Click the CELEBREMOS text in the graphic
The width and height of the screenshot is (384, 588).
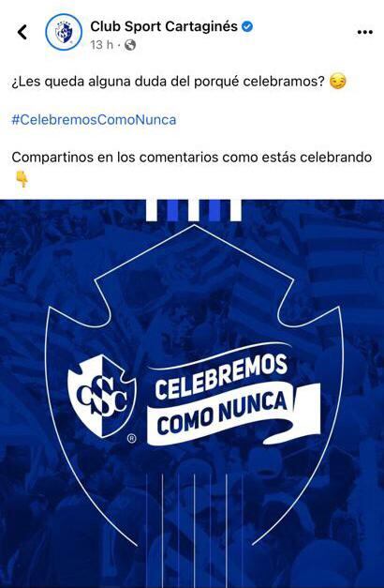point(221,376)
